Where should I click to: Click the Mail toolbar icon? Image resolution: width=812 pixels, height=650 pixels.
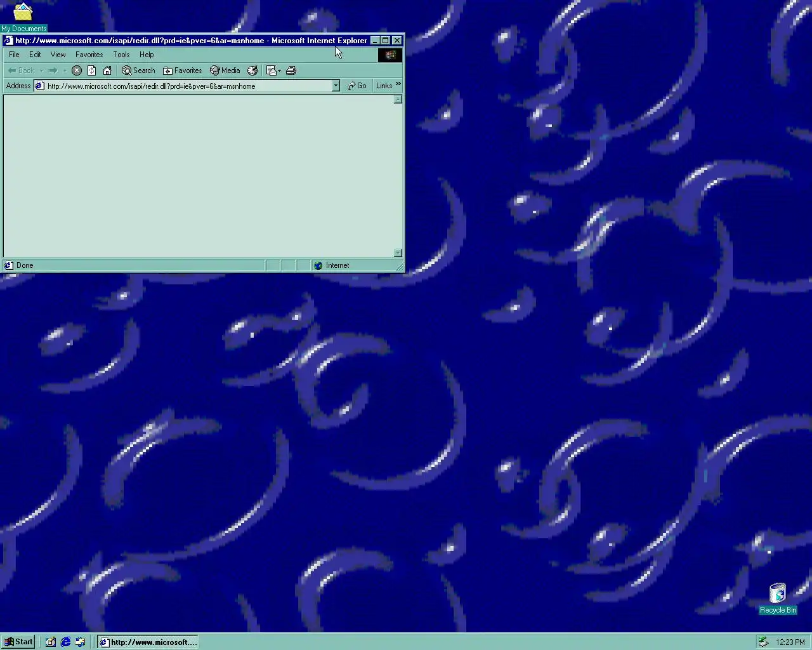click(271, 70)
